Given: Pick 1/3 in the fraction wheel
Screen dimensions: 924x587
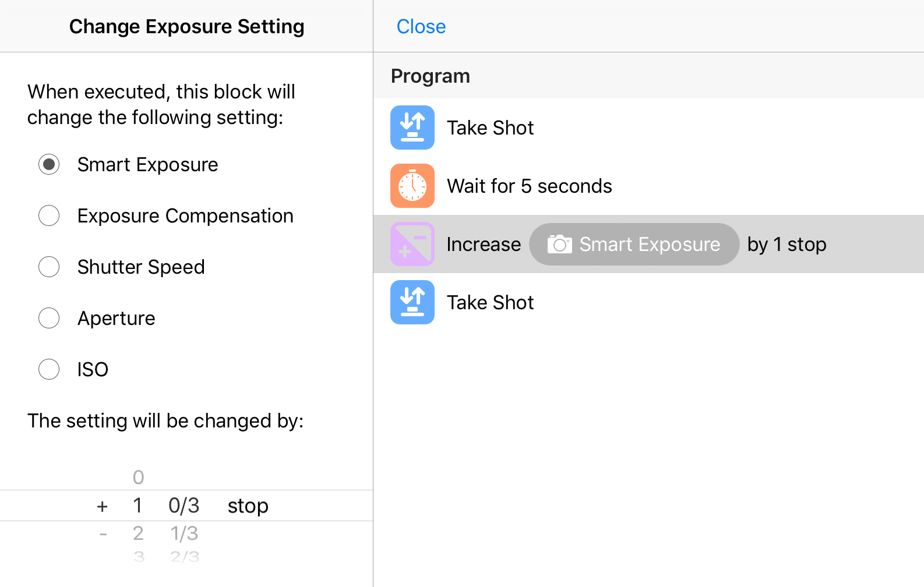Looking at the screenshot, I should [x=184, y=533].
